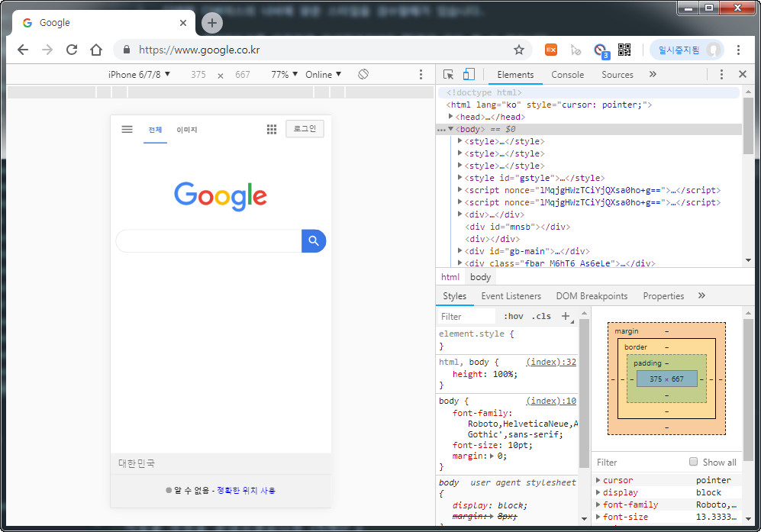The image size is (761, 532).
Task: Toggle the .cls class editor
Action: (x=541, y=317)
